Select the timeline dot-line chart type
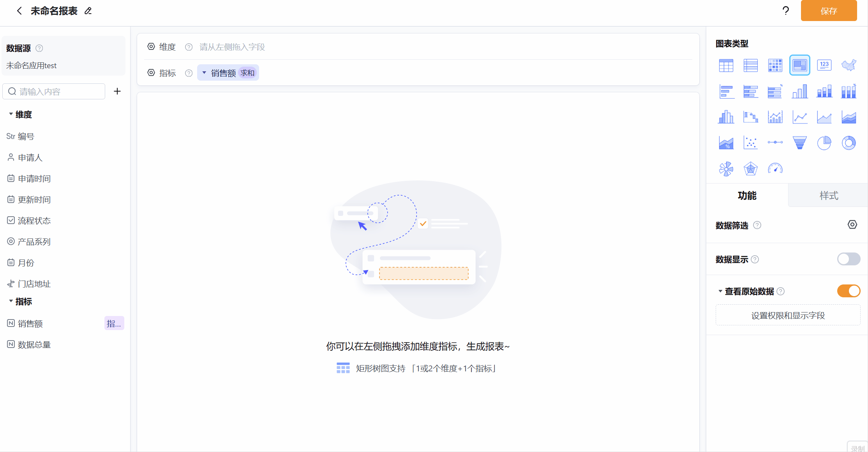Viewport: 868px width, 452px height. point(775,143)
